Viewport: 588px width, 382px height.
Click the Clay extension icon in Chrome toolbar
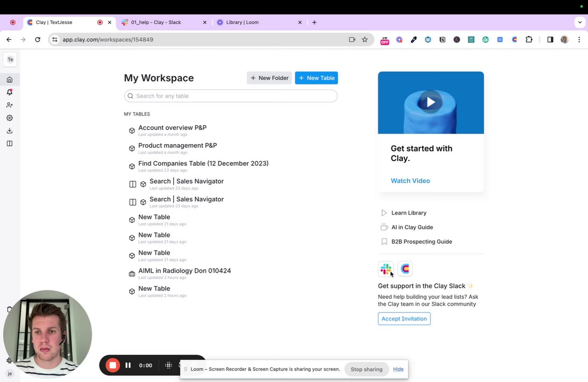(x=514, y=40)
